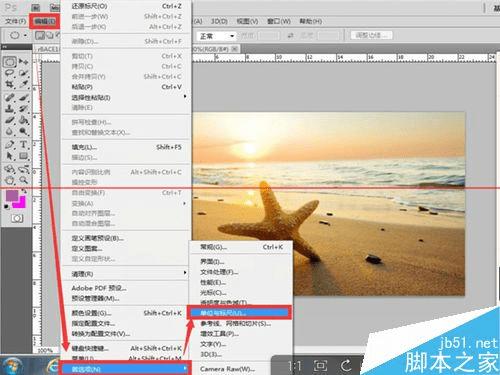Choose 颜色设置(G)... entry

pyautogui.click(x=126, y=313)
